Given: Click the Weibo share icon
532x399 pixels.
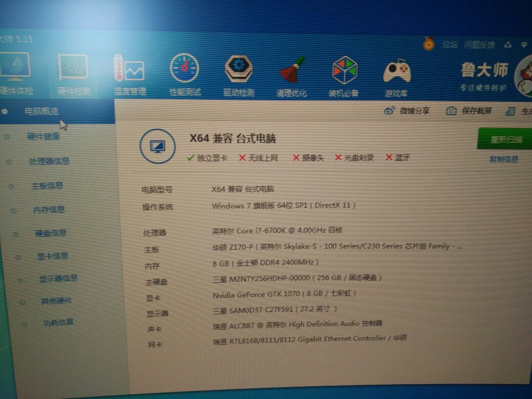Looking at the screenshot, I should coord(389,110).
